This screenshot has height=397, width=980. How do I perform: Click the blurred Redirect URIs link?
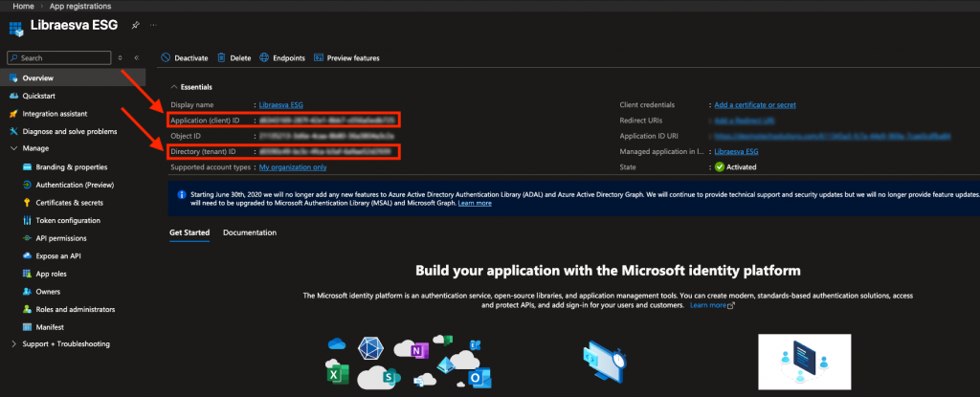[745, 120]
